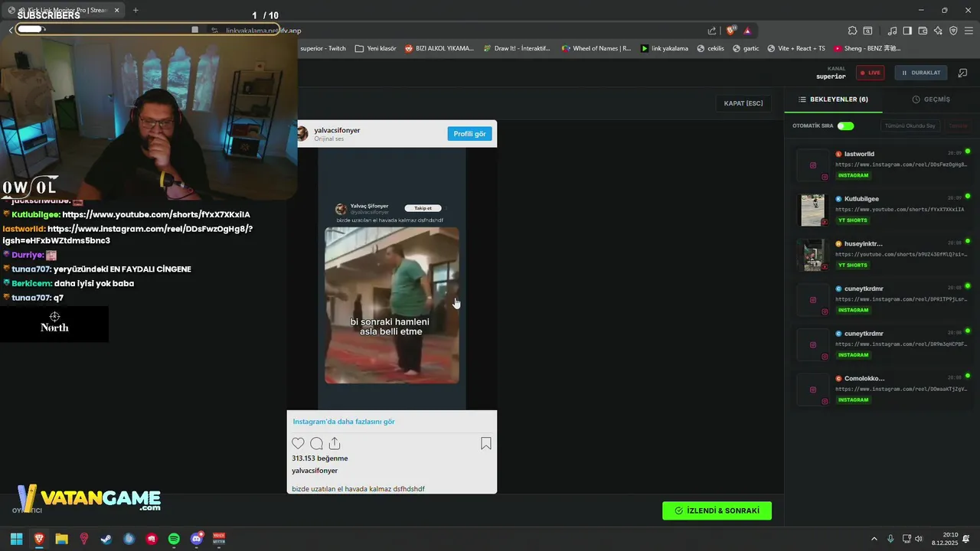
Task: Open the Vite + React + TS bookmark
Action: 796,48
